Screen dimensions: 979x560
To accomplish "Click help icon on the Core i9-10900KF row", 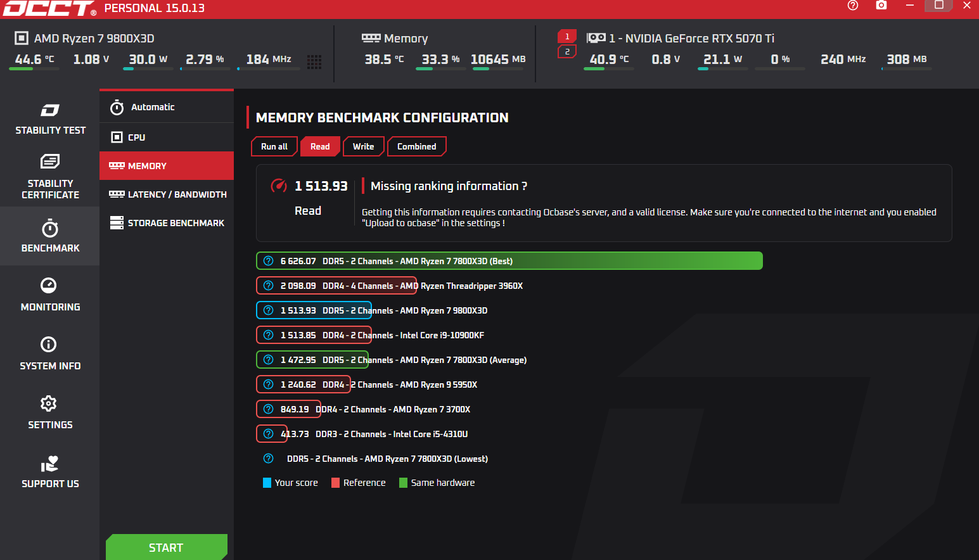I will point(269,335).
